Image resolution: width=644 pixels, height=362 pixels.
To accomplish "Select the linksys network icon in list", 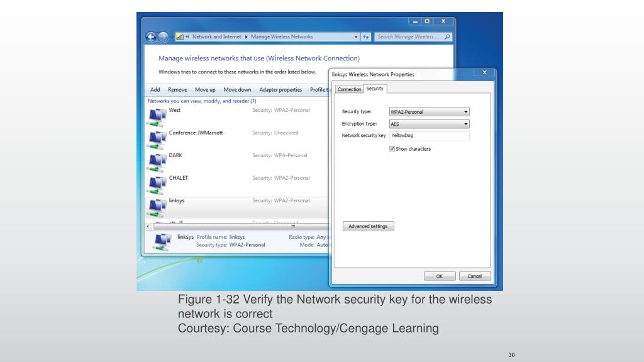I will tap(157, 207).
